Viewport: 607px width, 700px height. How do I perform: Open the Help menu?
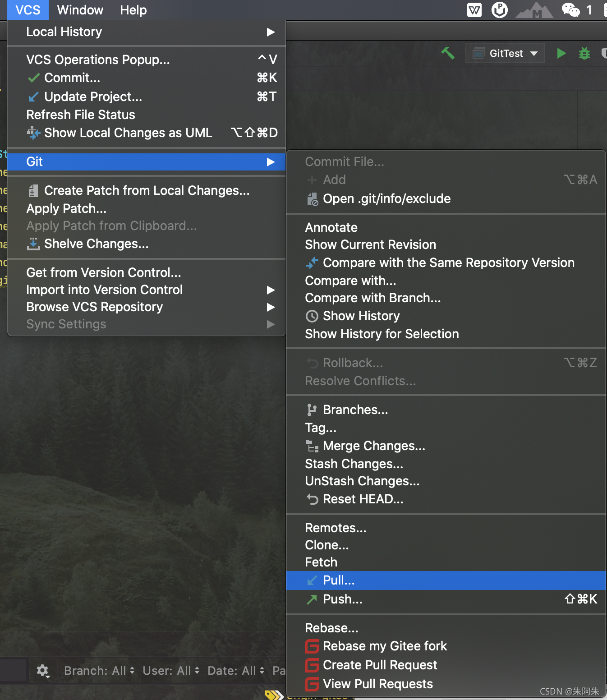coord(133,10)
